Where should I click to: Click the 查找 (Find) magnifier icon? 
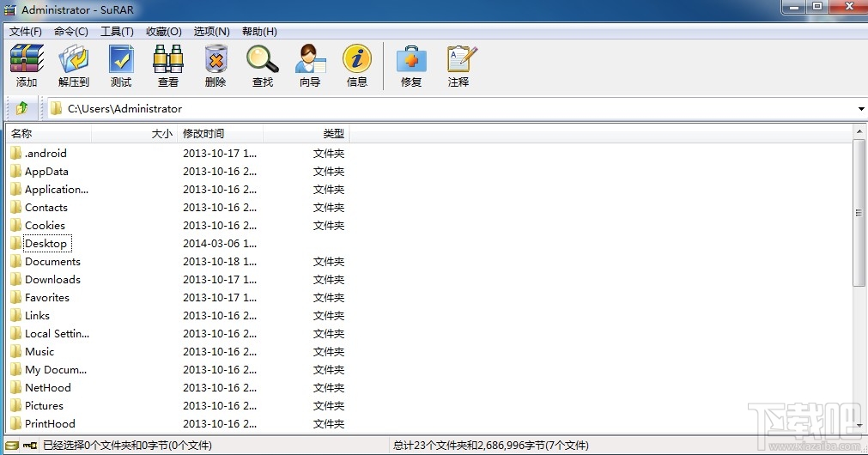pos(263,65)
